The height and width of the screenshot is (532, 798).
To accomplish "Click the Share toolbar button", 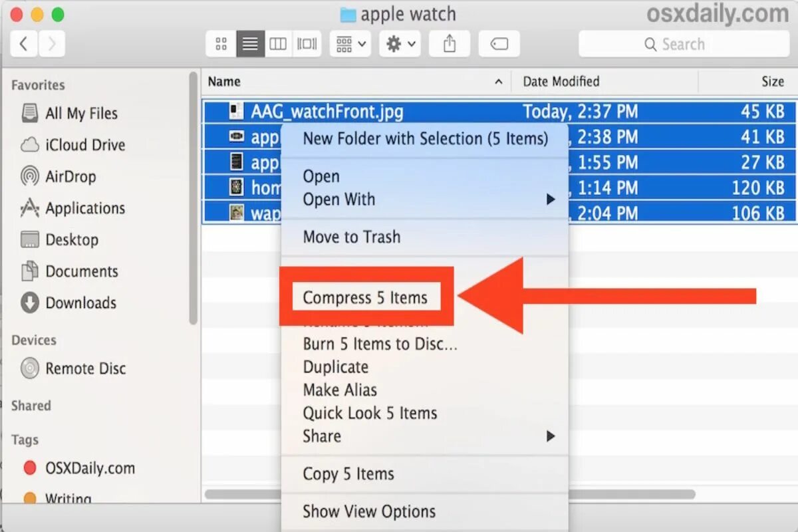I will [450, 44].
